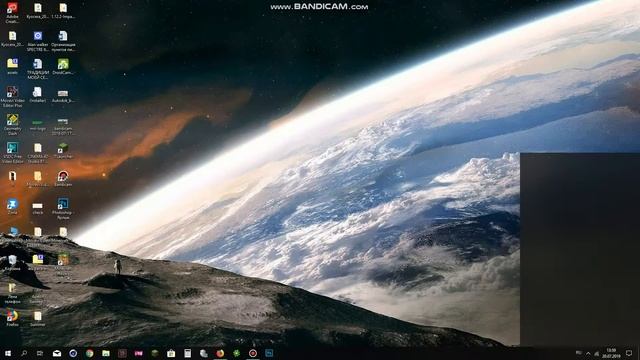
Task: Open the Action Center notifications icon
Action: coord(629,353)
